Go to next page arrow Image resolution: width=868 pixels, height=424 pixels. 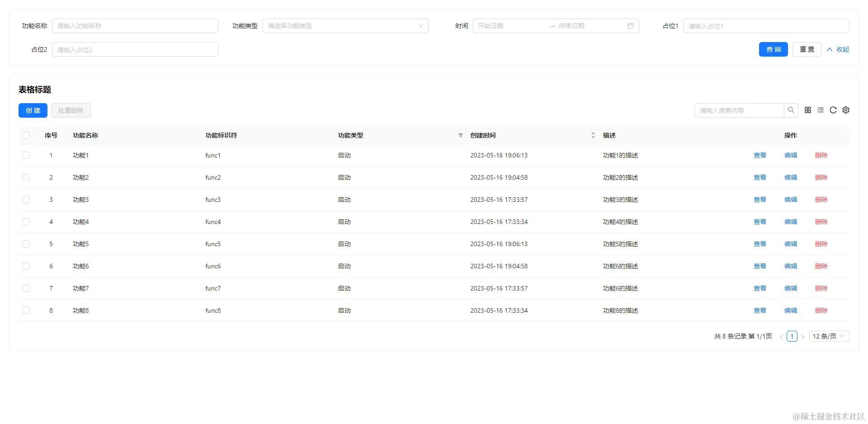803,336
